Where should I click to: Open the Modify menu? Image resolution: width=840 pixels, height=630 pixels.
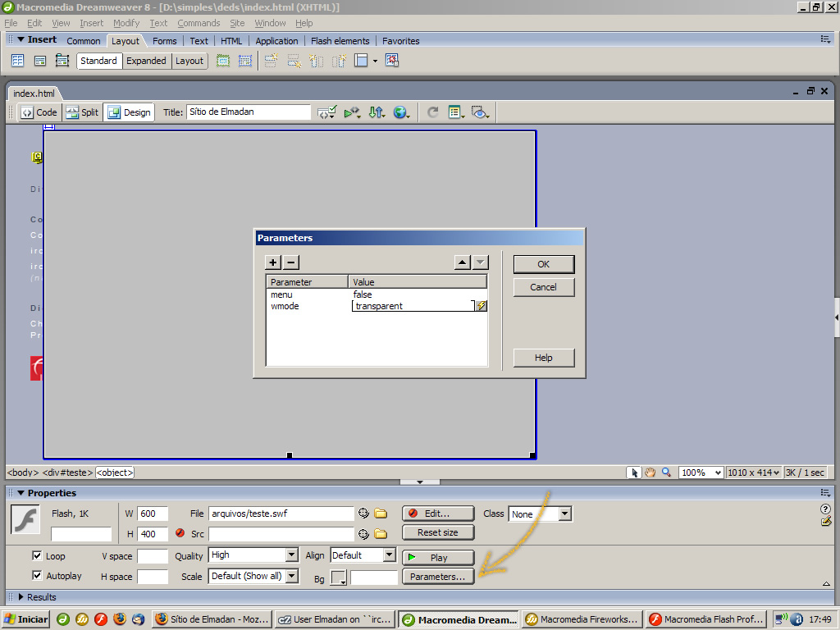pyautogui.click(x=126, y=23)
